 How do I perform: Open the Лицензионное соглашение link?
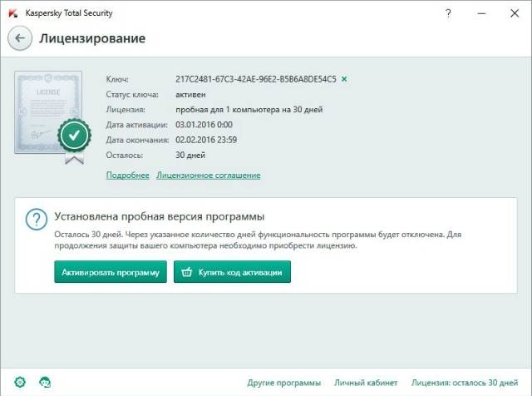209,176
